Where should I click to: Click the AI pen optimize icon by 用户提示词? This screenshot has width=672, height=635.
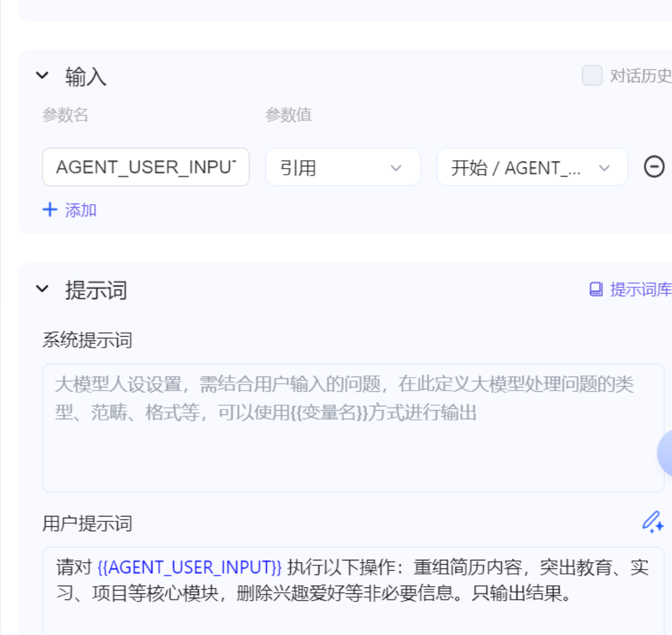652,523
